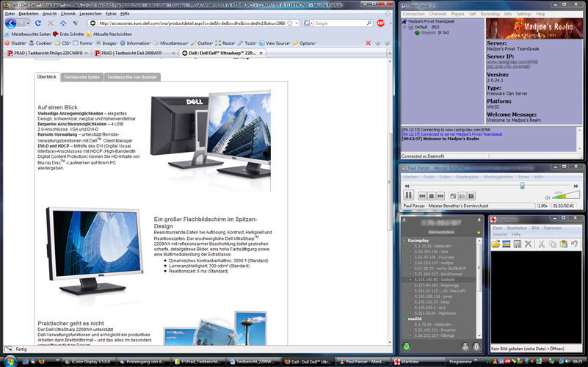Click VLC previous track button

422,196
